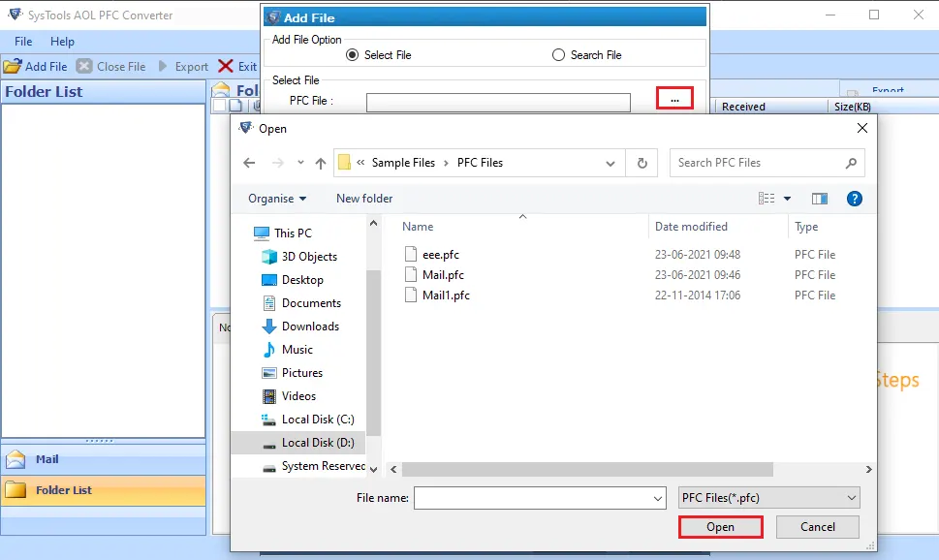
Task: Create a New folder
Action: [364, 199]
